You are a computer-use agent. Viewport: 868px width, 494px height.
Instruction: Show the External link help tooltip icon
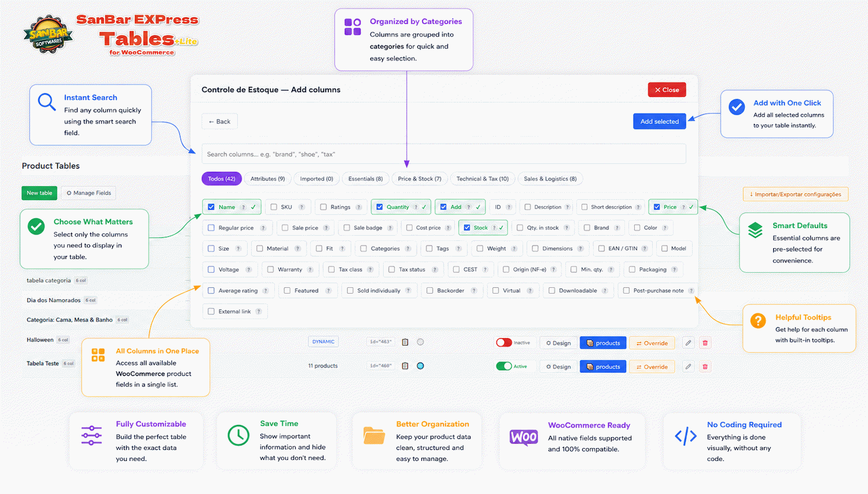tap(259, 312)
